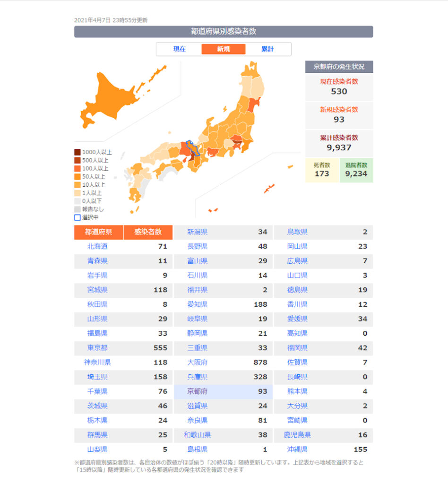Switch to the 累計 tab
This screenshot has height=484, width=448.
[267, 49]
